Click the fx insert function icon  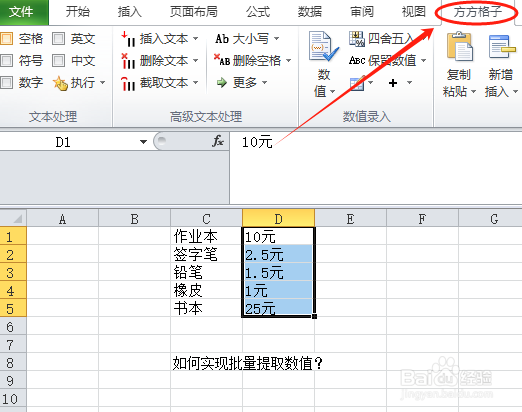pyautogui.click(x=218, y=141)
